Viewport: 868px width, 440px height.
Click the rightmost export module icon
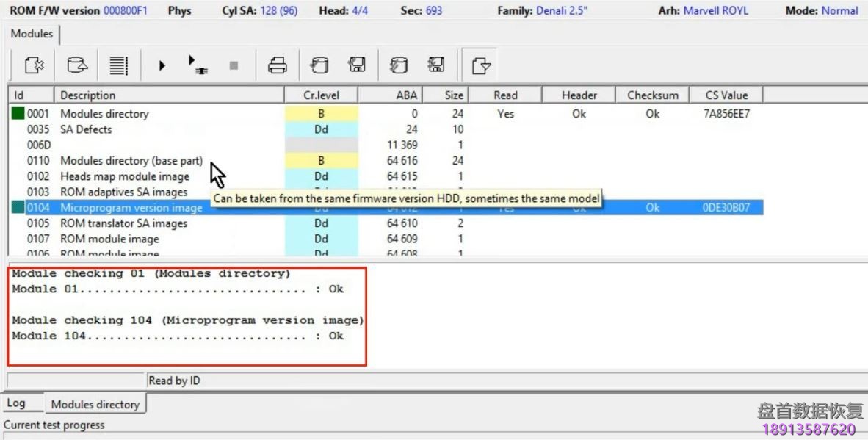pyautogui.click(x=481, y=65)
